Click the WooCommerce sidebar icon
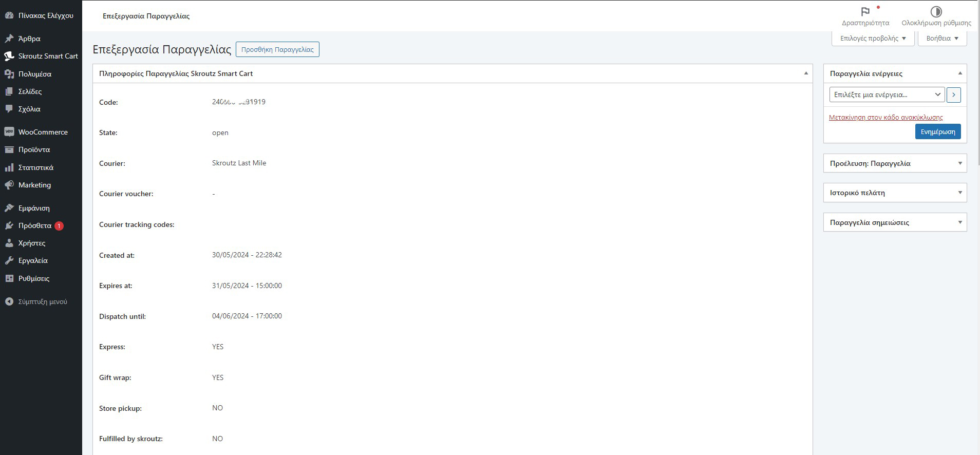Viewport: 980px width, 455px height. (x=9, y=132)
